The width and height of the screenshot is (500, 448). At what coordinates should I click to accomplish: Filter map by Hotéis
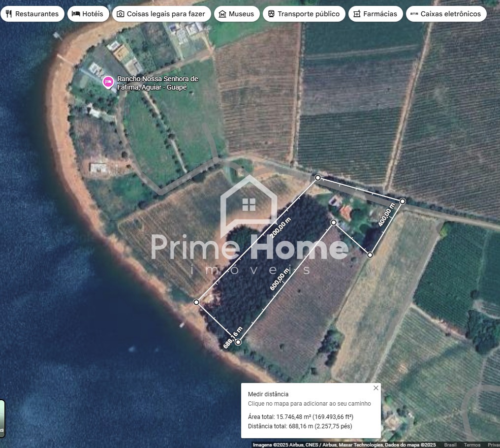[x=88, y=14]
